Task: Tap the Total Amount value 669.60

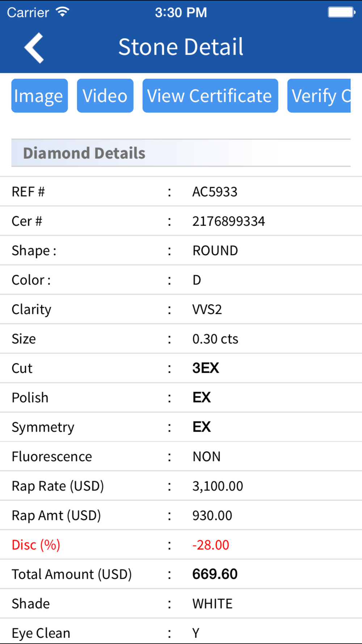Action: click(215, 574)
